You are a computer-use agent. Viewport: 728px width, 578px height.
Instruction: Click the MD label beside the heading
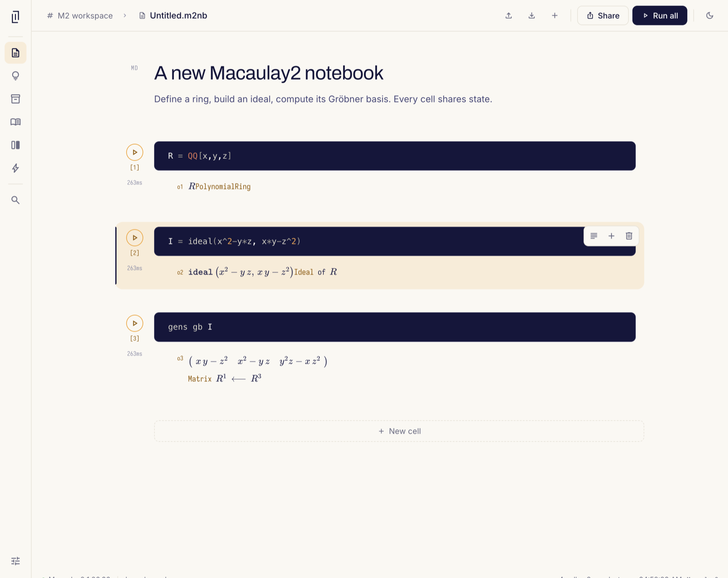134,68
